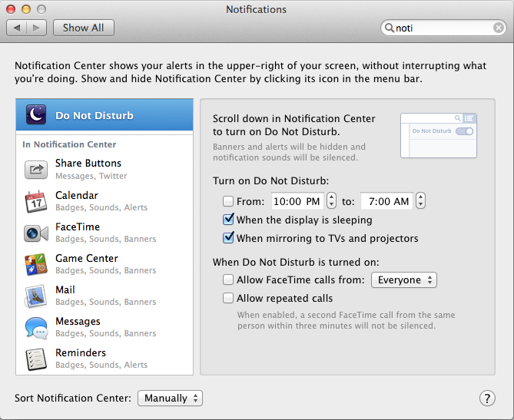
Task: Open the Everyone dropdown for FaceTime calls
Action: [403, 280]
